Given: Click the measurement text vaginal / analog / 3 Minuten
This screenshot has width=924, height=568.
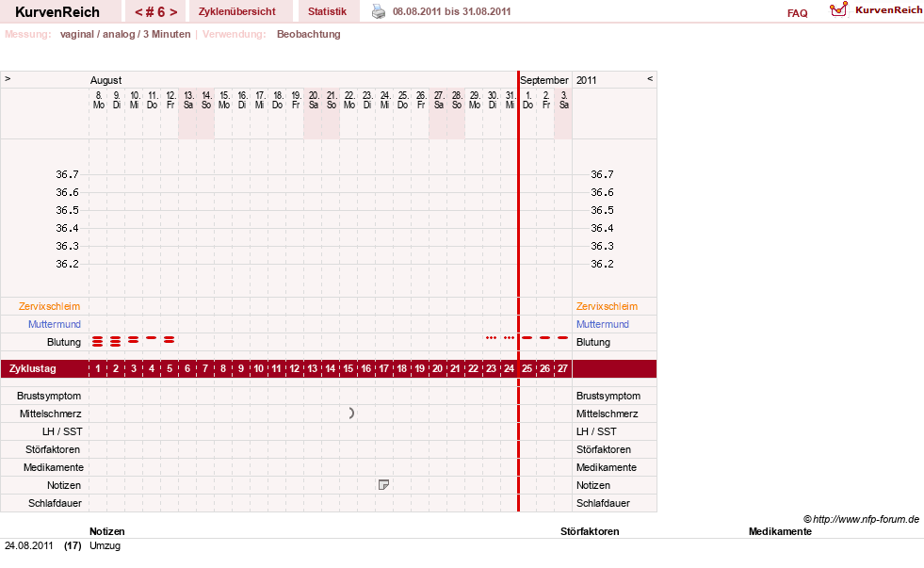Looking at the screenshot, I should point(125,34).
